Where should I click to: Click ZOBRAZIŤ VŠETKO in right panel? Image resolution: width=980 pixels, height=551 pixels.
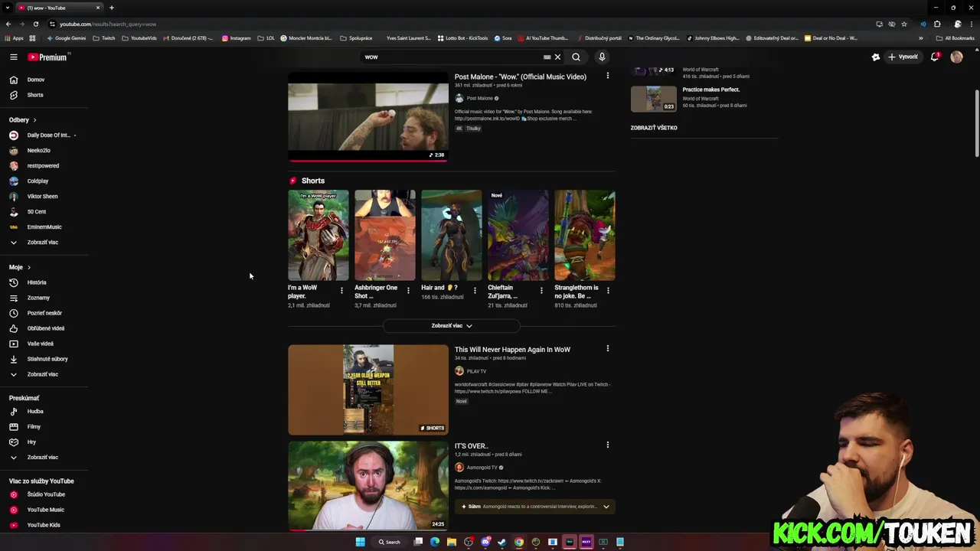point(654,128)
